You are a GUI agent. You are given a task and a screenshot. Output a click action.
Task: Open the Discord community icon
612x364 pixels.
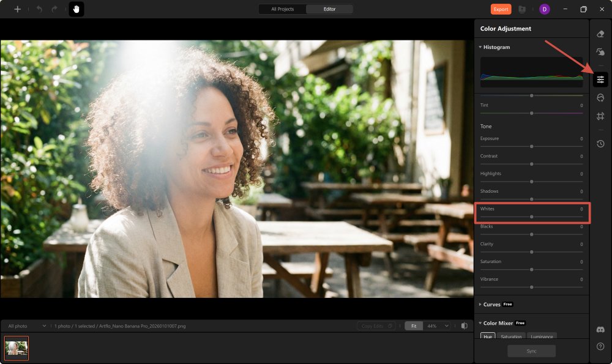coord(600,329)
